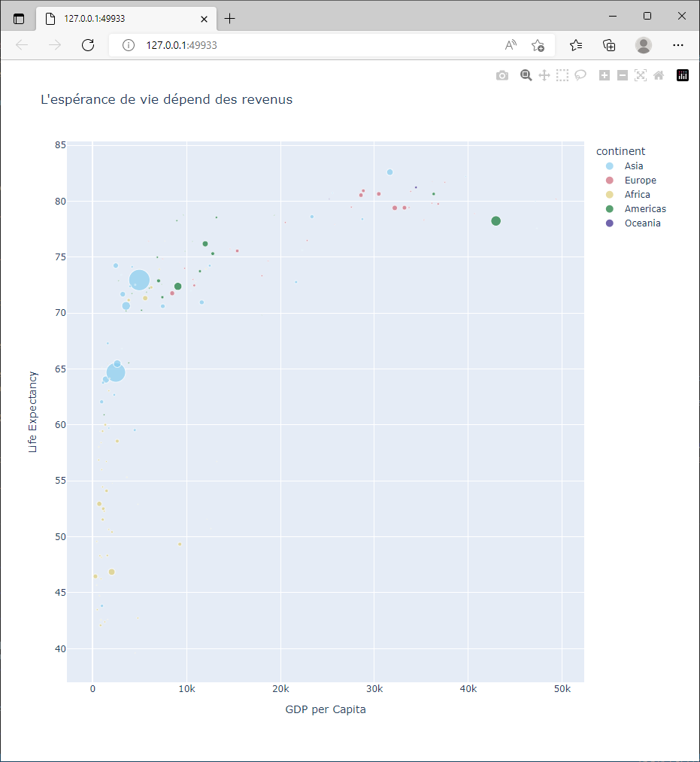Open the tab actions menu

coord(19,19)
